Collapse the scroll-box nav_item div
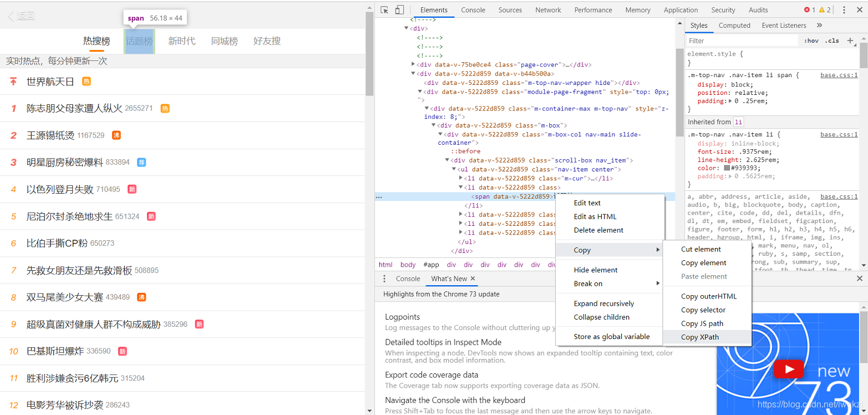Image resolution: width=868 pixels, height=415 pixels. pyautogui.click(x=446, y=160)
